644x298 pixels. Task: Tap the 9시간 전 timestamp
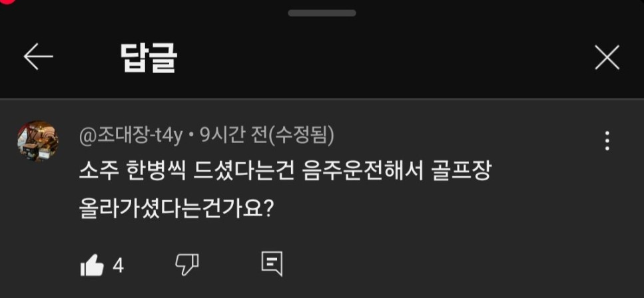234,136
